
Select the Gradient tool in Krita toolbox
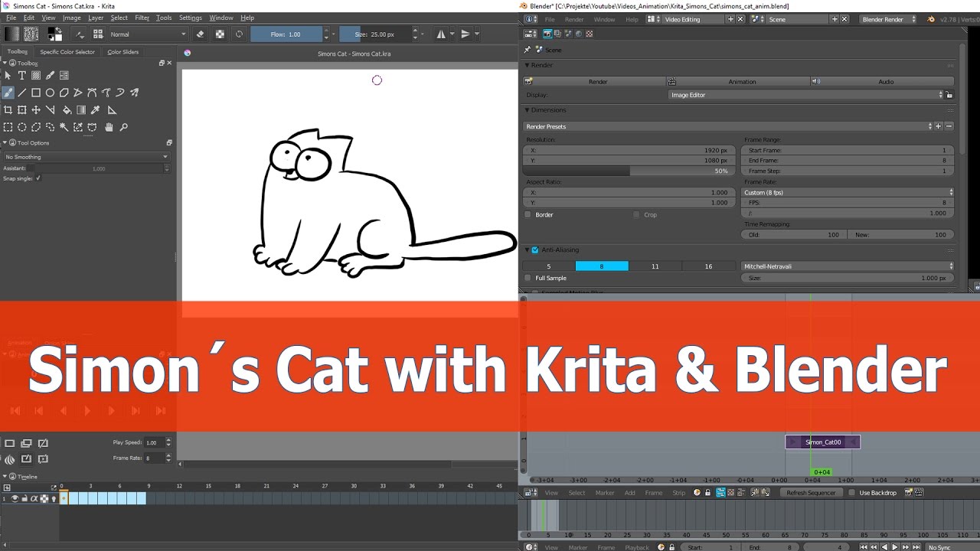[x=81, y=110]
